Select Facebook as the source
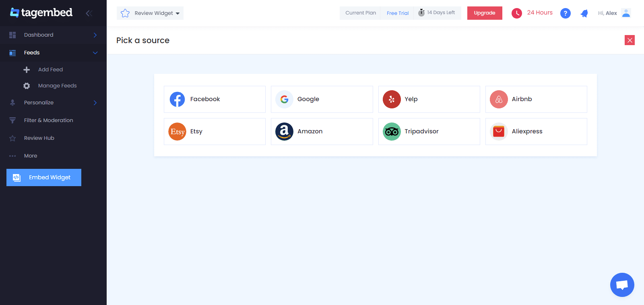 pos(215,99)
